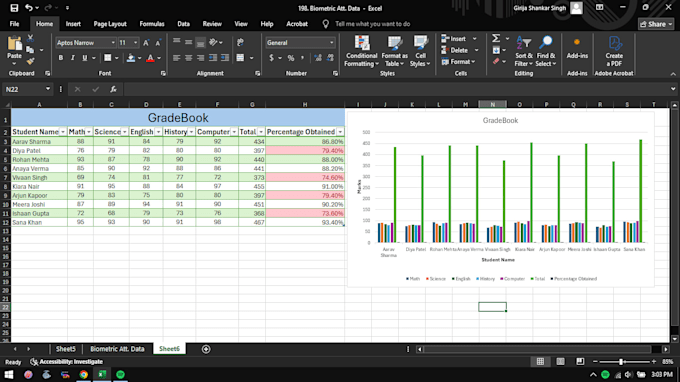Apply Percent Style format
680x382 pixels.
tap(291, 58)
